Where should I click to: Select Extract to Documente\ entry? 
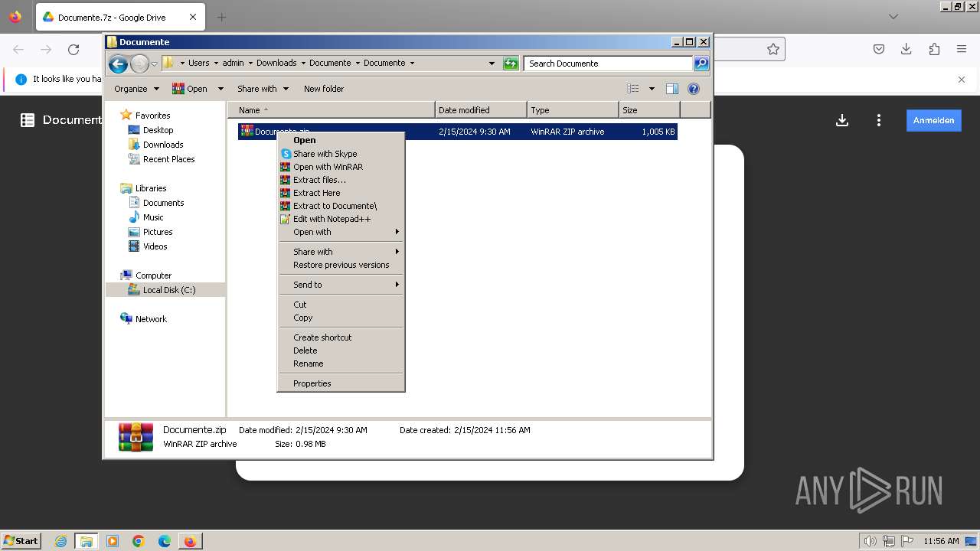pos(341,206)
